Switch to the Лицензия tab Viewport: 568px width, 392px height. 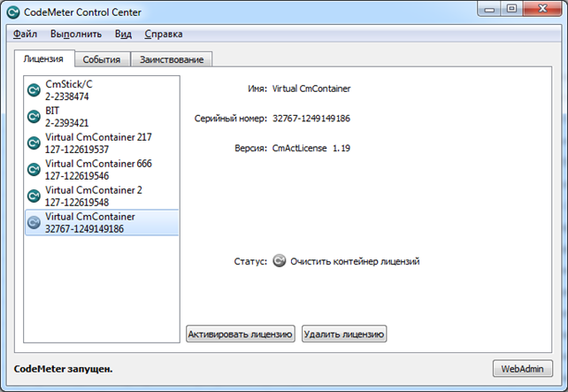[x=44, y=58]
